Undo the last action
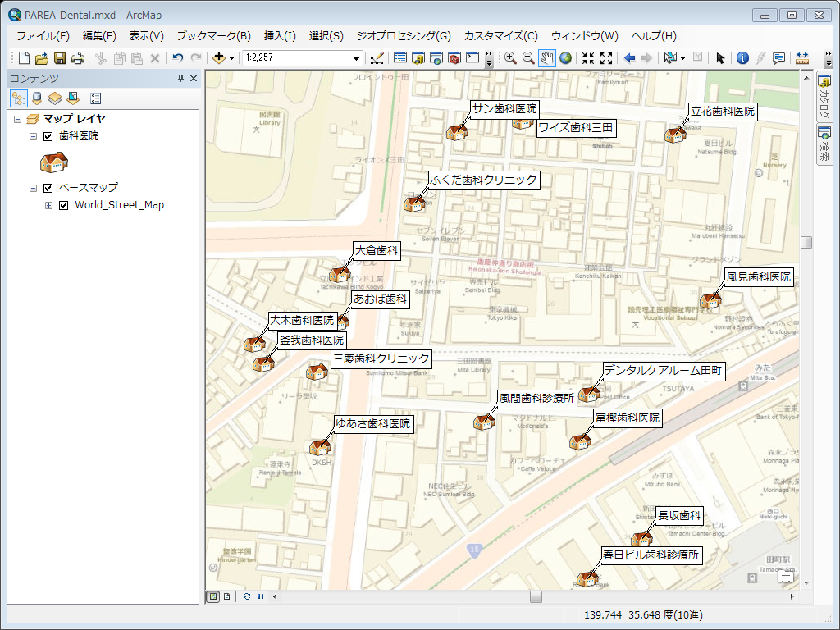840x630 pixels. tap(178, 58)
